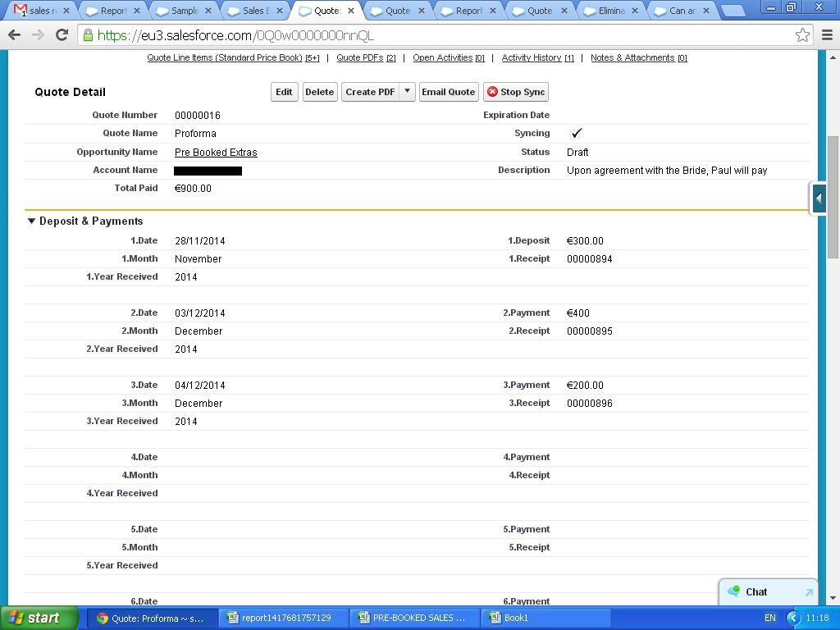Bookmark page using the star icon
This screenshot has height=630, width=840.
(802, 35)
